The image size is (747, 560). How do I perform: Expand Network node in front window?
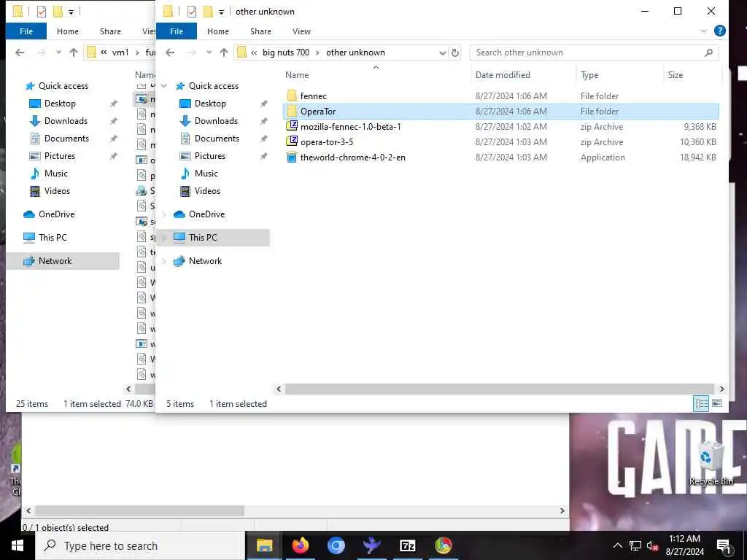pyautogui.click(x=164, y=261)
